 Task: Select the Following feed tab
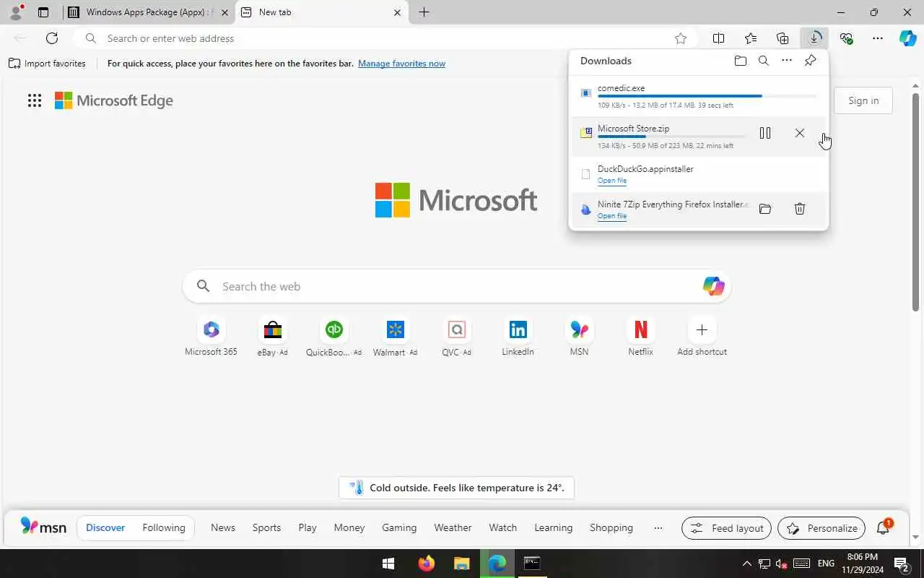tap(164, 527)
